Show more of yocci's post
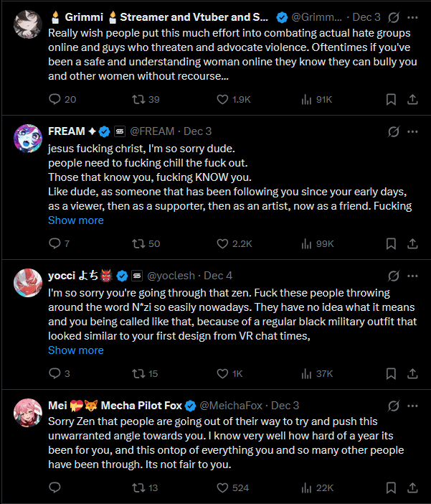The height and width of the screenshot is (504, 431). (x=75, y=350)
